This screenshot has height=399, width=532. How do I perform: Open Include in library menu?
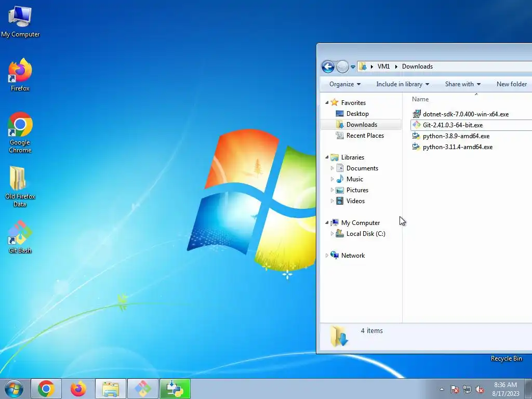pyautogui.click(x=403, y=84)
